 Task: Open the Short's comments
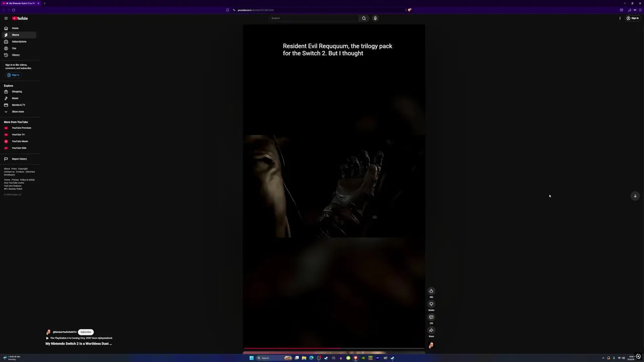(431, 317)
